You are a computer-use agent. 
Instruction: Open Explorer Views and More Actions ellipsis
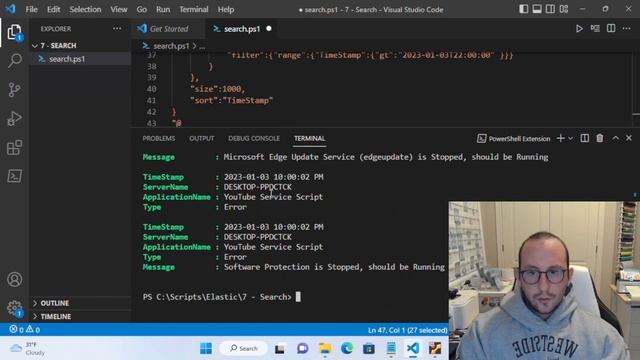(x=117, y=29)
